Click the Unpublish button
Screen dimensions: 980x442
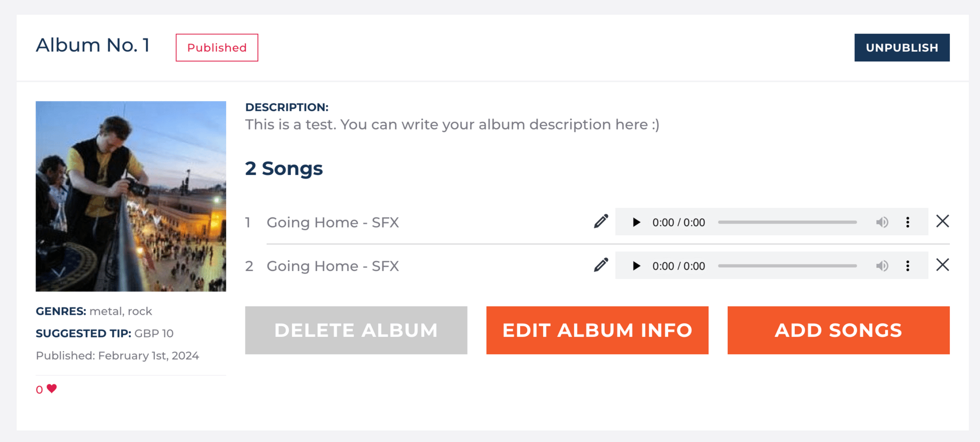point(902,47)
